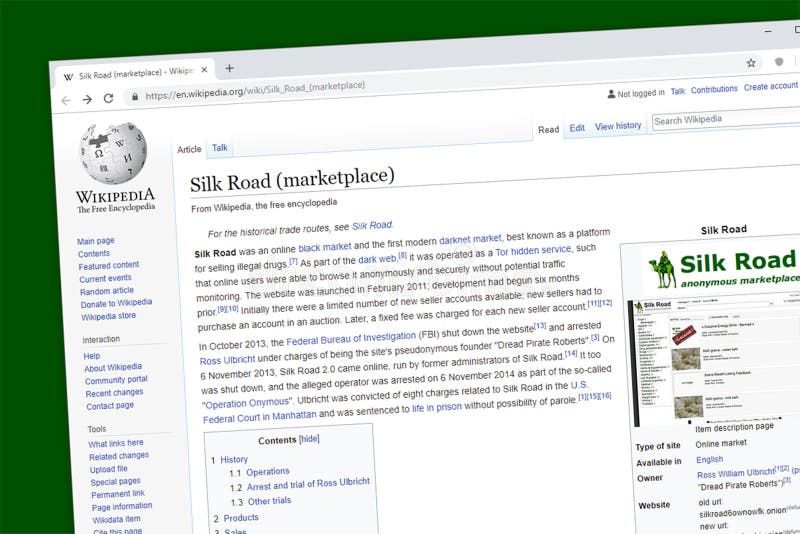The image size is (800, 534).
Task: Jump to 1.1 Operations section
Action: point(268,472)
